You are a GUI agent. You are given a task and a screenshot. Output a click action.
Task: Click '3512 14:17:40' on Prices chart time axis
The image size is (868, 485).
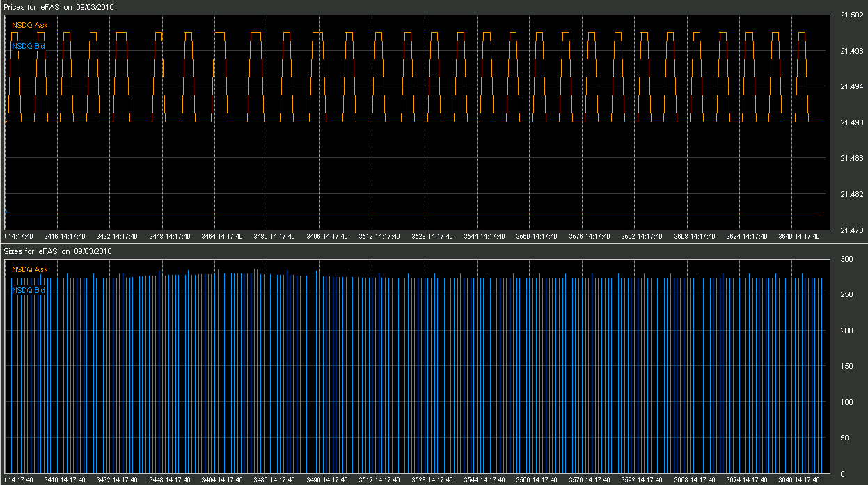coord(379,237)
